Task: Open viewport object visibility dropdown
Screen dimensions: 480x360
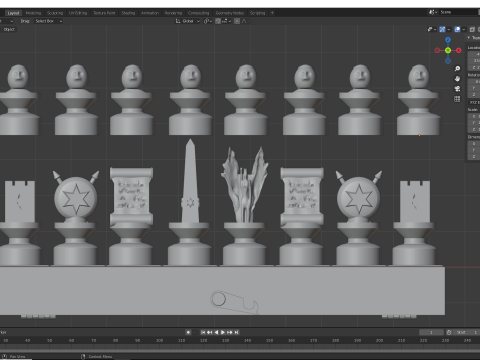Action: click(431, 29)
